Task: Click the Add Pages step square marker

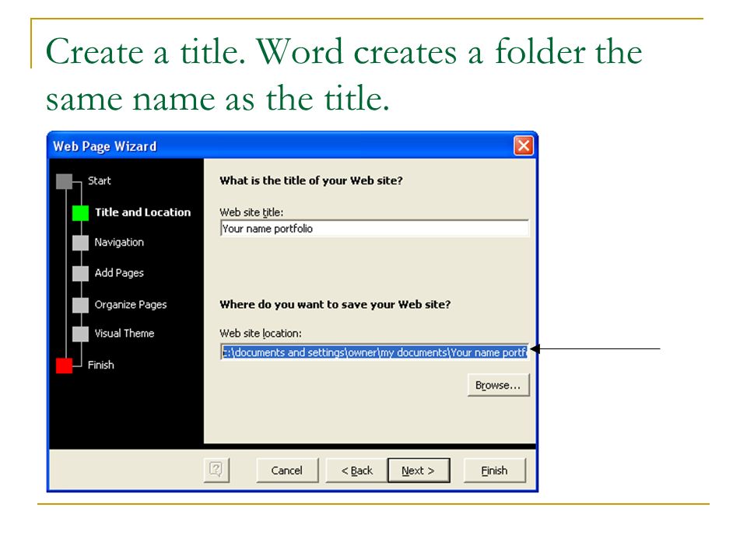Action: tap(80, 274)
